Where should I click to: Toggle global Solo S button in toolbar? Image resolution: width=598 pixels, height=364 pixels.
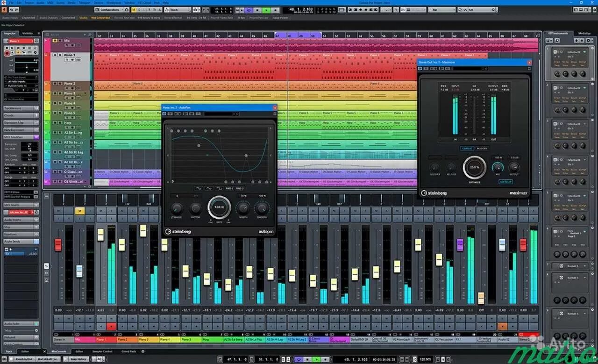tap(138, 9)
